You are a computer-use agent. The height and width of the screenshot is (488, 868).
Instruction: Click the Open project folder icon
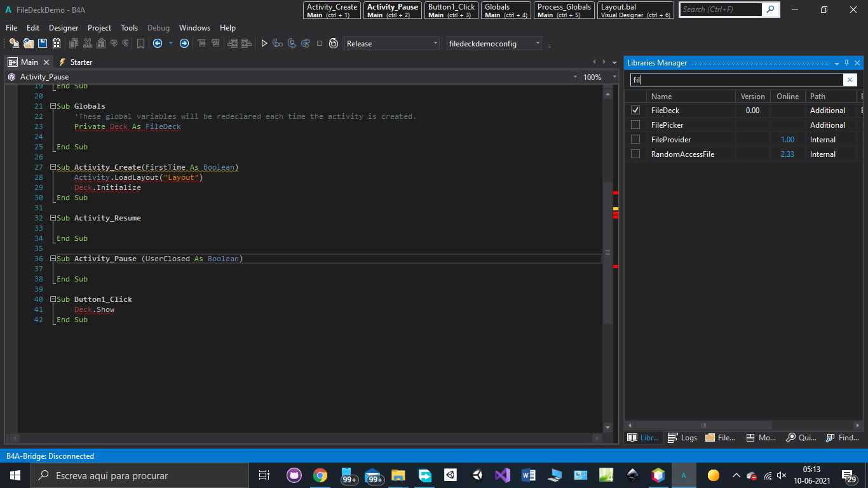(29, 43)
